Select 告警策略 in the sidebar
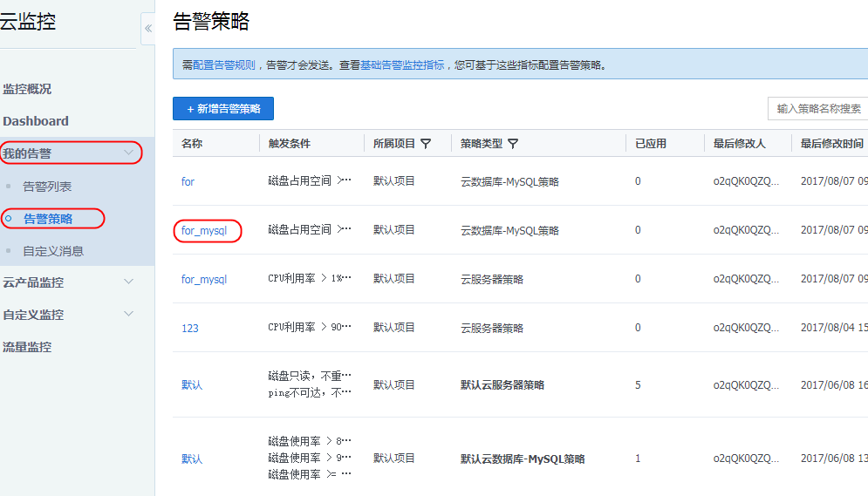This screenshot has height=496, width=868. [x=48, y=219]
